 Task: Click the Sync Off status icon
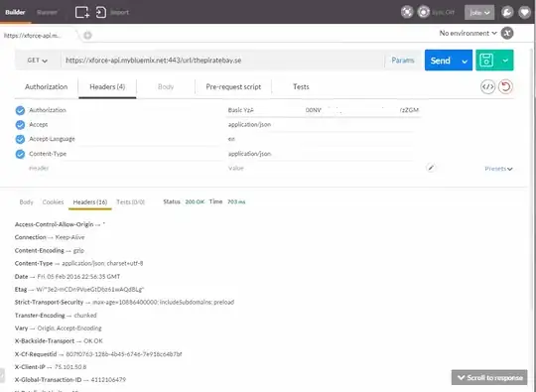click(423, 12)
